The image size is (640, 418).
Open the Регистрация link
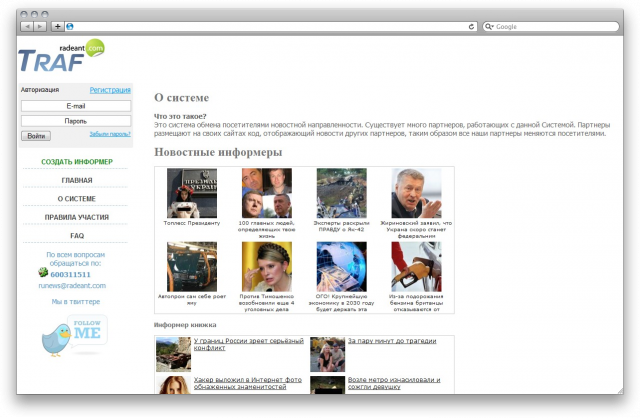point(110,90)
